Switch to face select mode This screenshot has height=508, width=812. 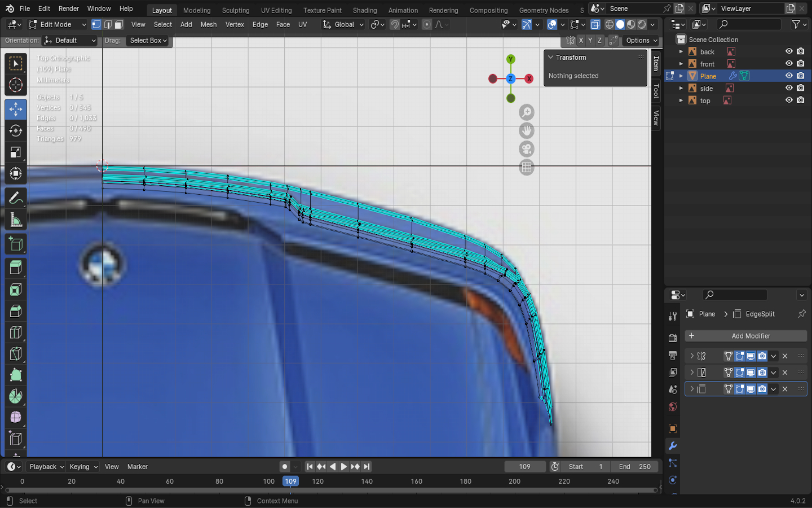tap(119, 24)
